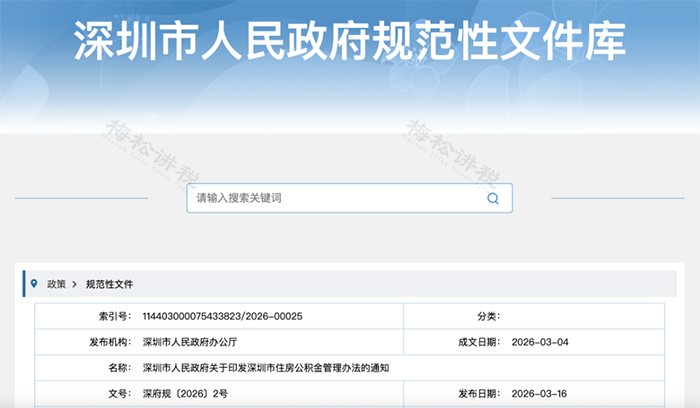Image resolution: width=700 pixels, height=408 pixels.
Task: Click the 名称 label
Action: pos(120,368)
